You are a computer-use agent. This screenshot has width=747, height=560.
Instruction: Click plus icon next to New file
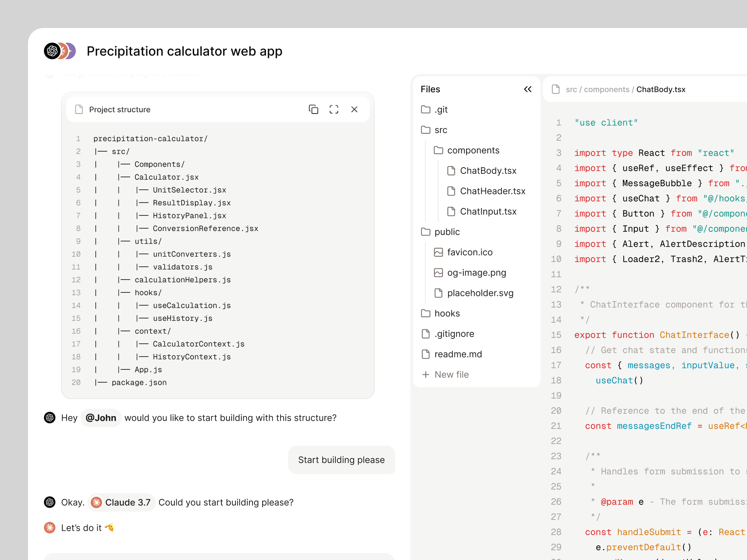click(426, 374)
